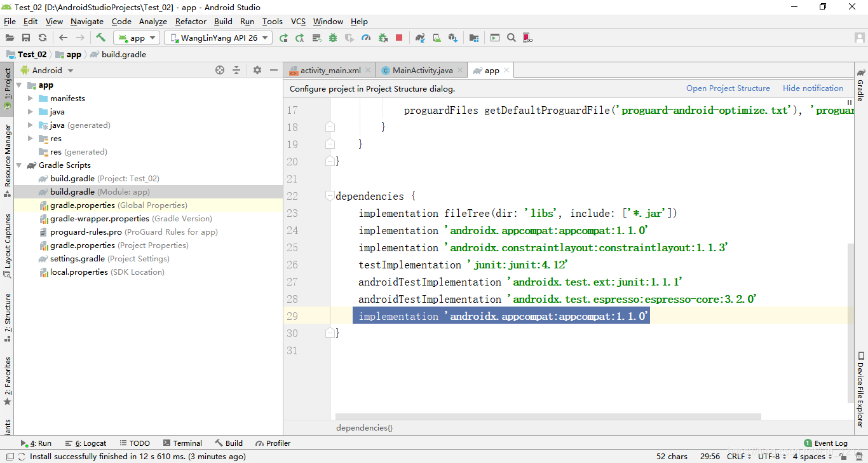The height and width of the screenshot is (463, 868).
Task: Close the activity_main.xml tab
Action: [368, 70]
